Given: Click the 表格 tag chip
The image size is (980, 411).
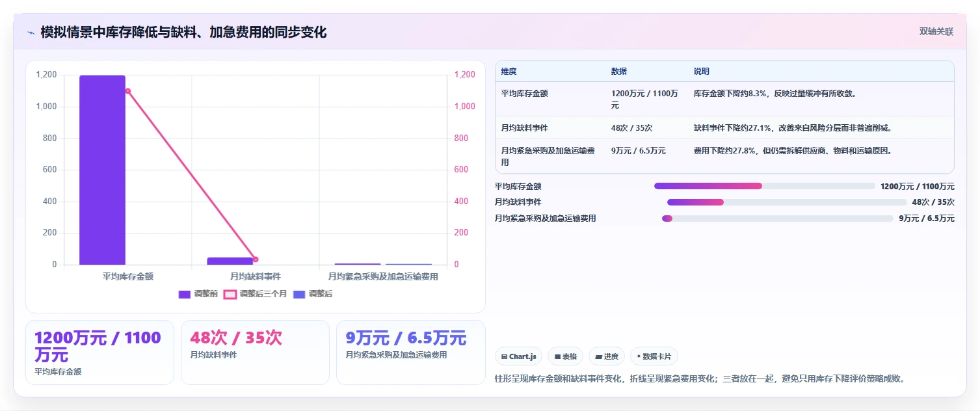Looking at the screenshot, I should pos(566,356).
